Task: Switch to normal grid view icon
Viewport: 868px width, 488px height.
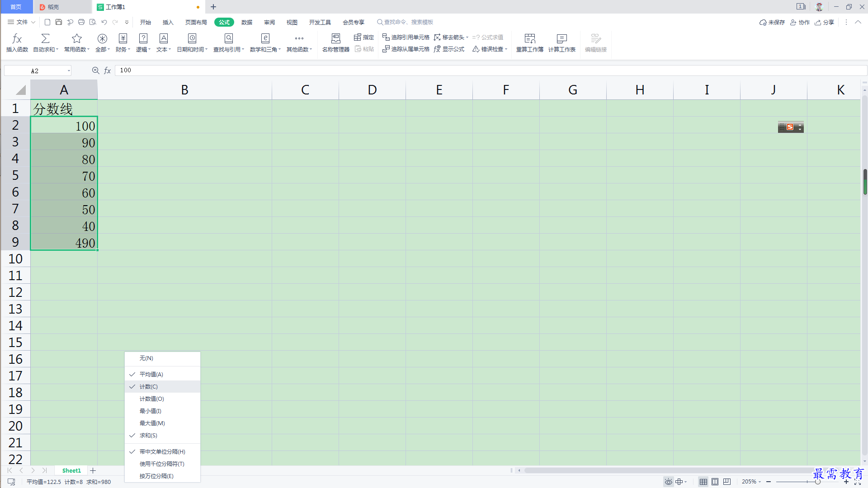Action: [703, 482]
